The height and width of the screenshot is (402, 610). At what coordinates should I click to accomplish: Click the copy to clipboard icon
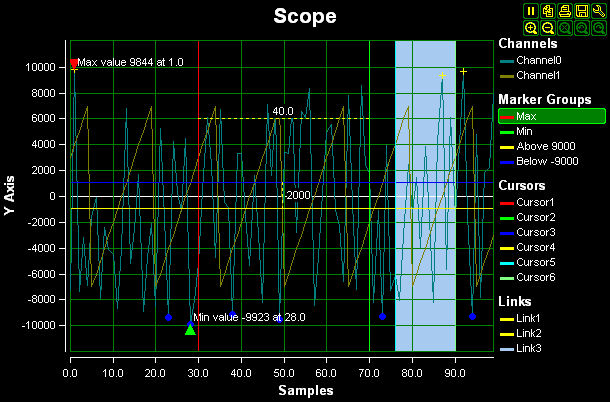click(x=547, y=10)
